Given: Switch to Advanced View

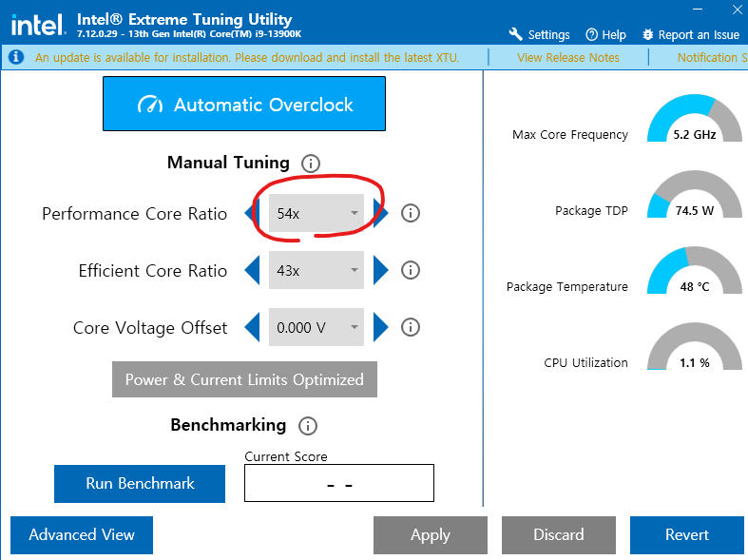Looking at the screenshot, I should pyautogui.click(x=82, y=534).
